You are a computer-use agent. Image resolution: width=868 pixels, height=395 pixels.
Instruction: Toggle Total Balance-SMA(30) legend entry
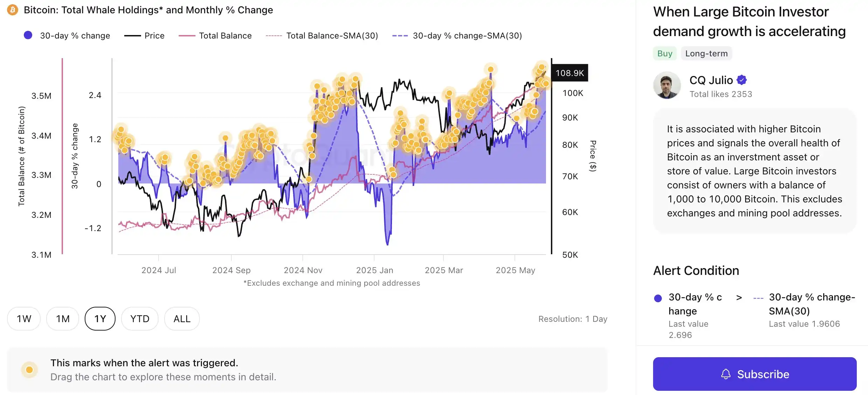tap(322, 36)
